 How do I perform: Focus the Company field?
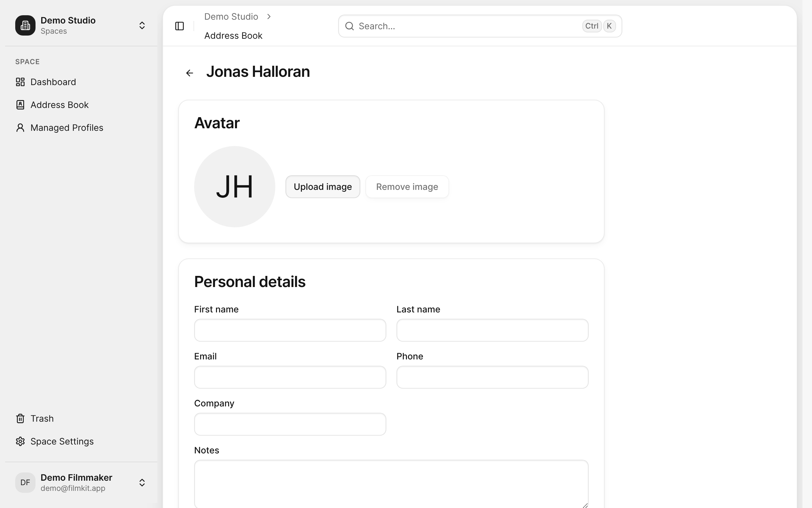(290, 424)
